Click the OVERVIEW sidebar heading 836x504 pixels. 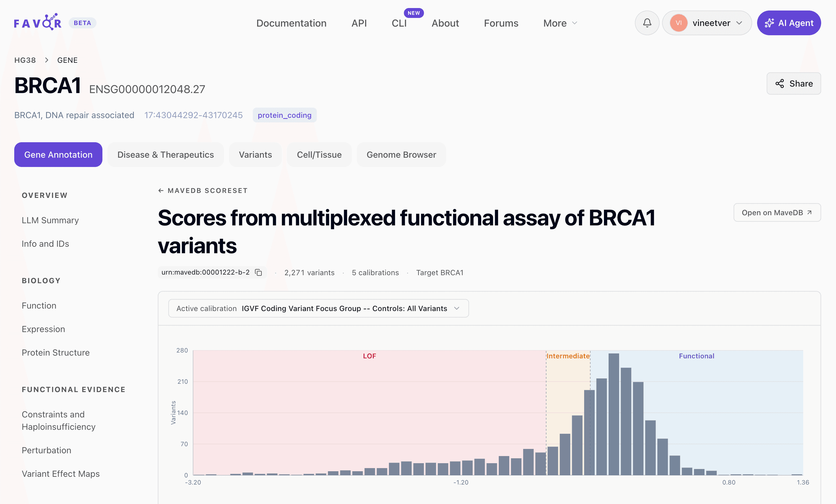45,195
